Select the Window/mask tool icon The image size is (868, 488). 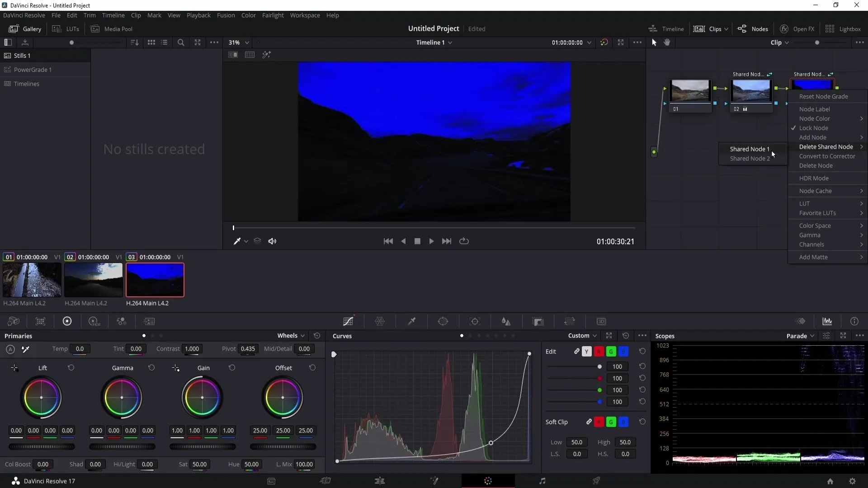coord(443,322)
